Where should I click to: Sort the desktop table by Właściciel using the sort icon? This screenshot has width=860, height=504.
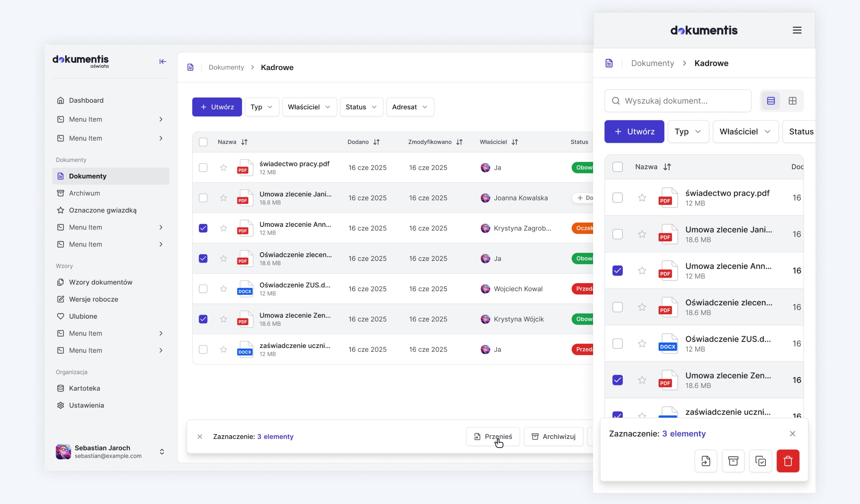(x=515, y=142)
